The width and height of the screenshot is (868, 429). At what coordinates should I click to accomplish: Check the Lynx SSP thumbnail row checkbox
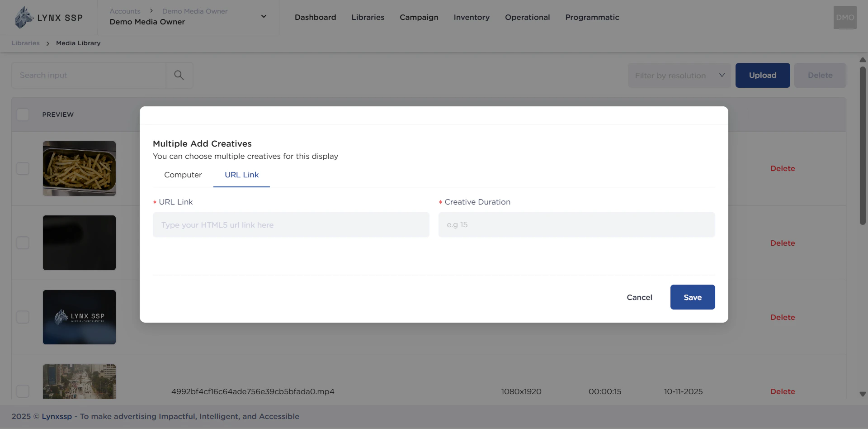pos(23,317)
